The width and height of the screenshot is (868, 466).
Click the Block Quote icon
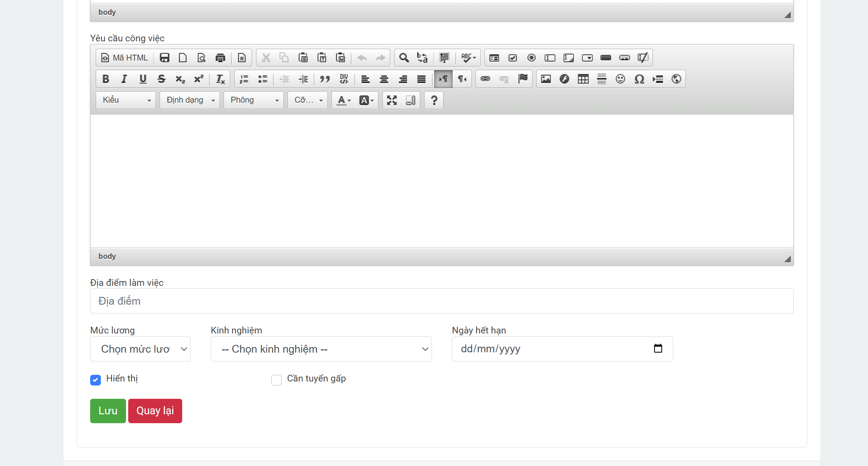[325, 79]
